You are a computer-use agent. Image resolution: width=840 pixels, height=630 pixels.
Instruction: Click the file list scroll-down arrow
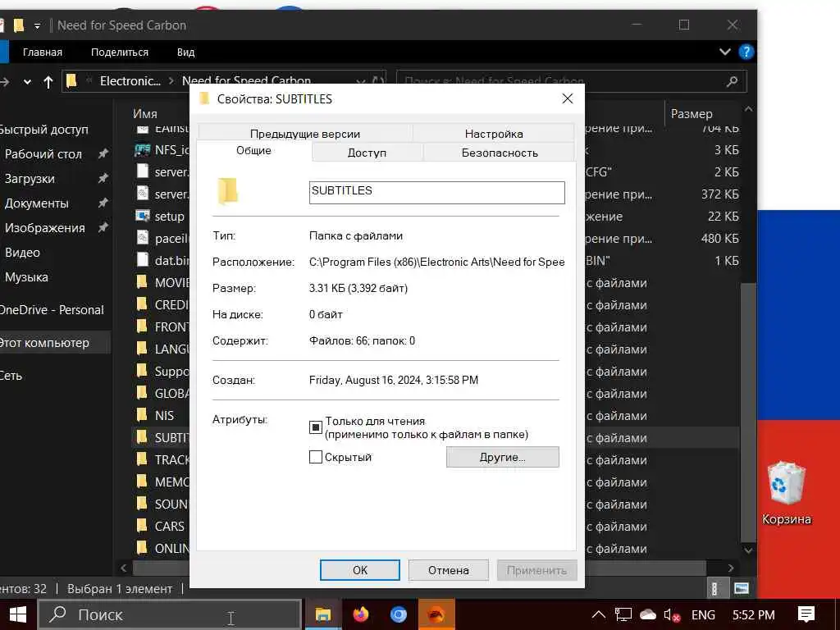pos(748,550)
